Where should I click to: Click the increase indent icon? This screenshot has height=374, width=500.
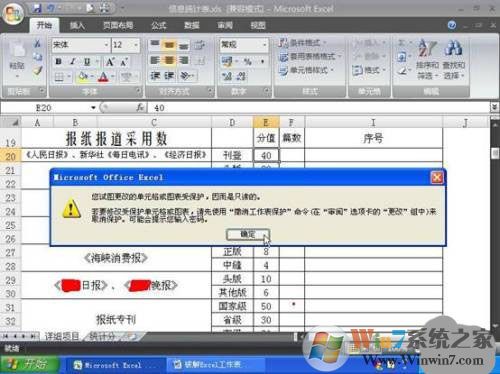[x=169, y=76]
